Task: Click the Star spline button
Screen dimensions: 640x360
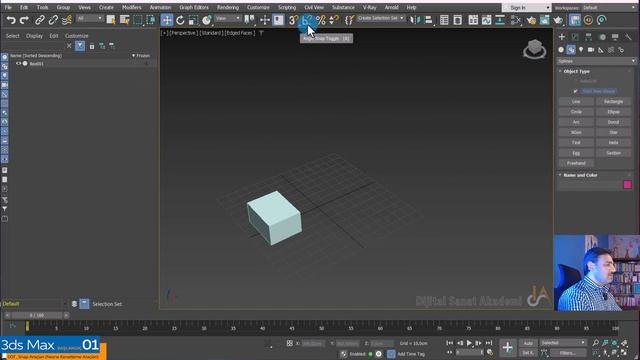Action: point(613,132)
